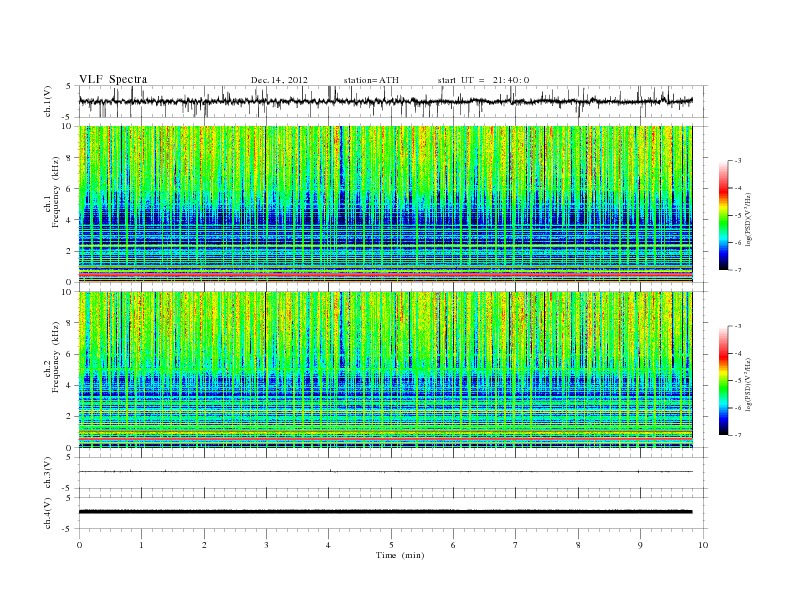Image resolution: width=792 pixels, height=612 pixels.
Task: Click the "ch.3(V)" axis label
Action: (48, 473)
